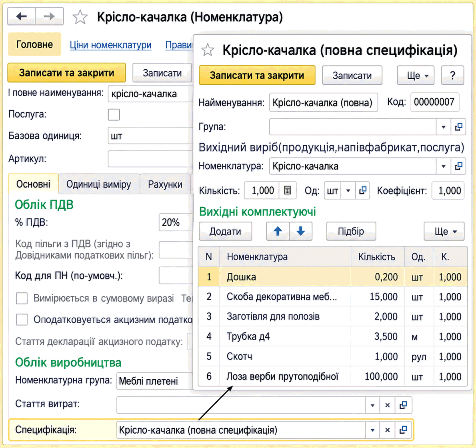Enable Вимірюється в сумовому виразі checkbox
This screenshot has height=448, width=476.
[22, 298]
